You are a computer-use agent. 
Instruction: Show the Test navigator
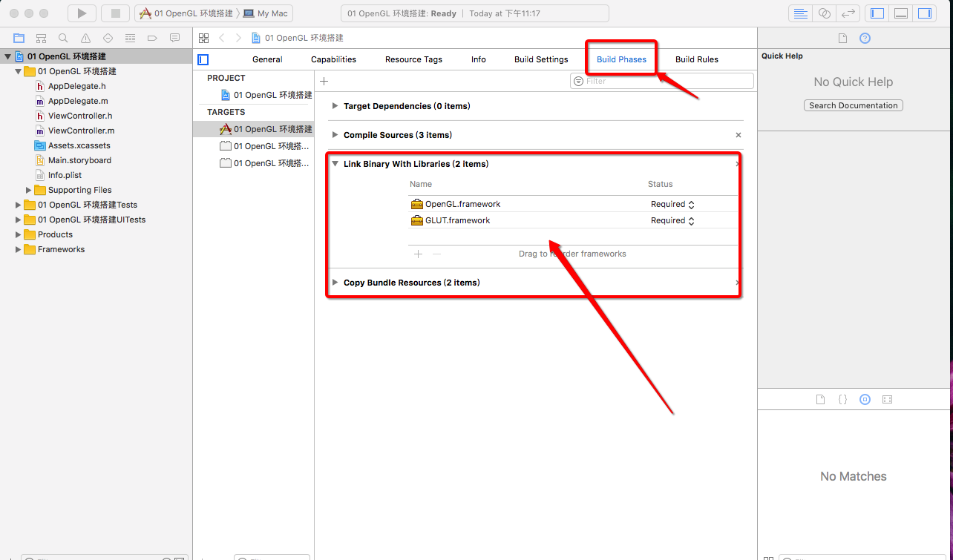coord(108,38)
